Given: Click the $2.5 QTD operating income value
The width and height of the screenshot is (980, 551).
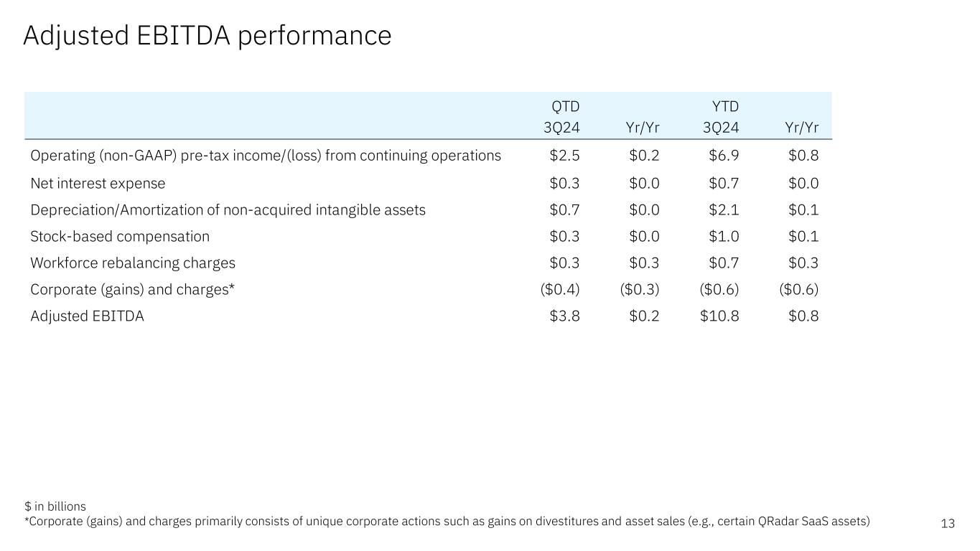Looking at the screenshot, I should [x=565, y=155].
